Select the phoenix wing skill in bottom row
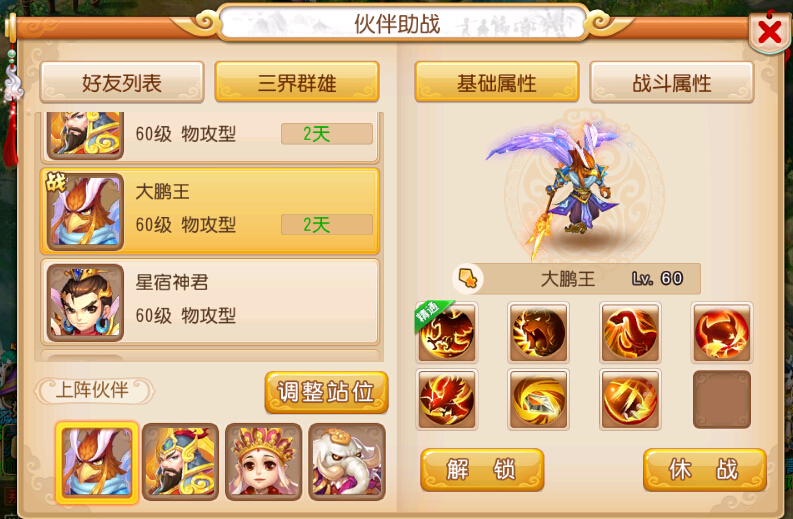793x519 pixels. (447, 399)
